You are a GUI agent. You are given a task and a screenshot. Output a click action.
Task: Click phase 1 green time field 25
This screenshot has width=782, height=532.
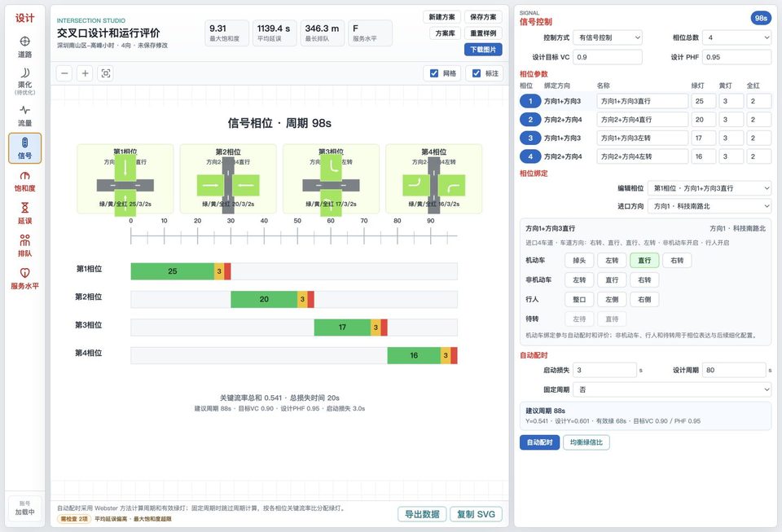pyautogui.click(x=703, y=101)
